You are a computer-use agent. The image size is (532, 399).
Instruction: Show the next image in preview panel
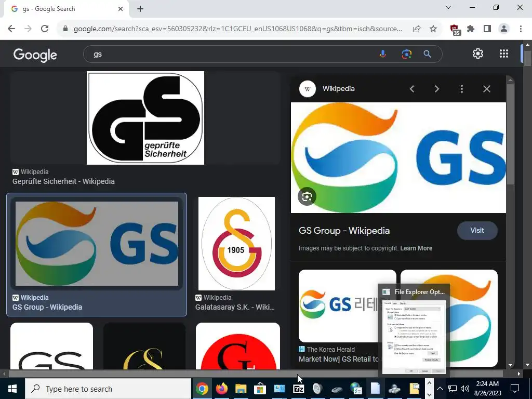pos(436,89)
